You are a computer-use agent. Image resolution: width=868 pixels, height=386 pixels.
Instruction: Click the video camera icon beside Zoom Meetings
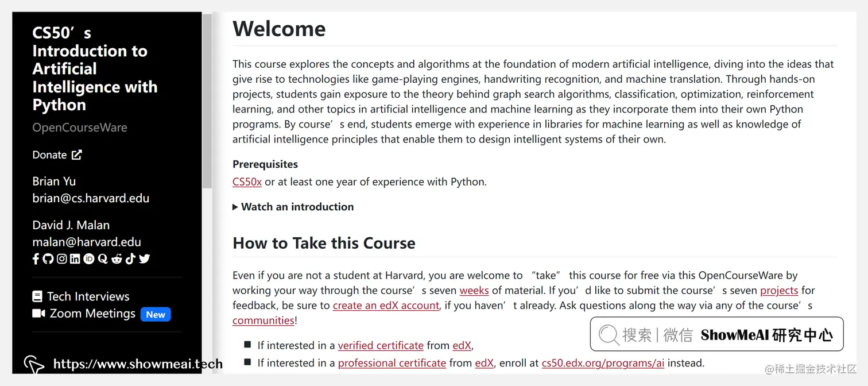pyautogui.click(x=37, y=314)
